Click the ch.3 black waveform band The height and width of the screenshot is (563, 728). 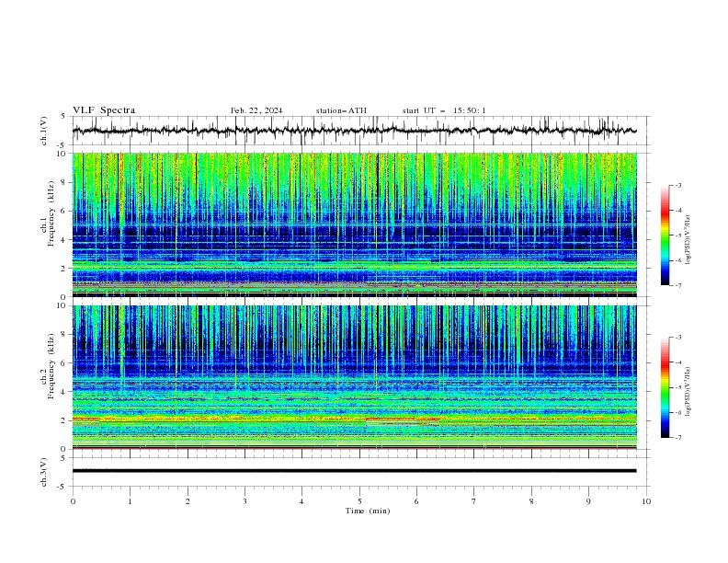point(354,471)
